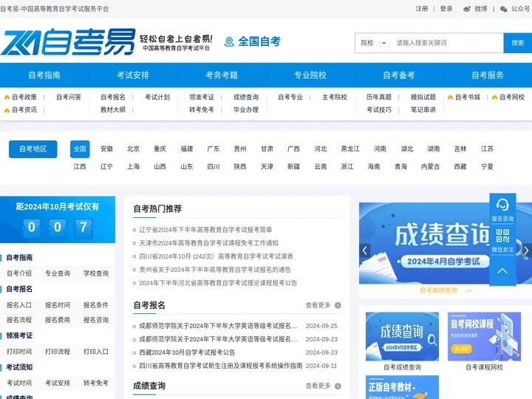Go to next banner slide arrow

click(526, 250)
